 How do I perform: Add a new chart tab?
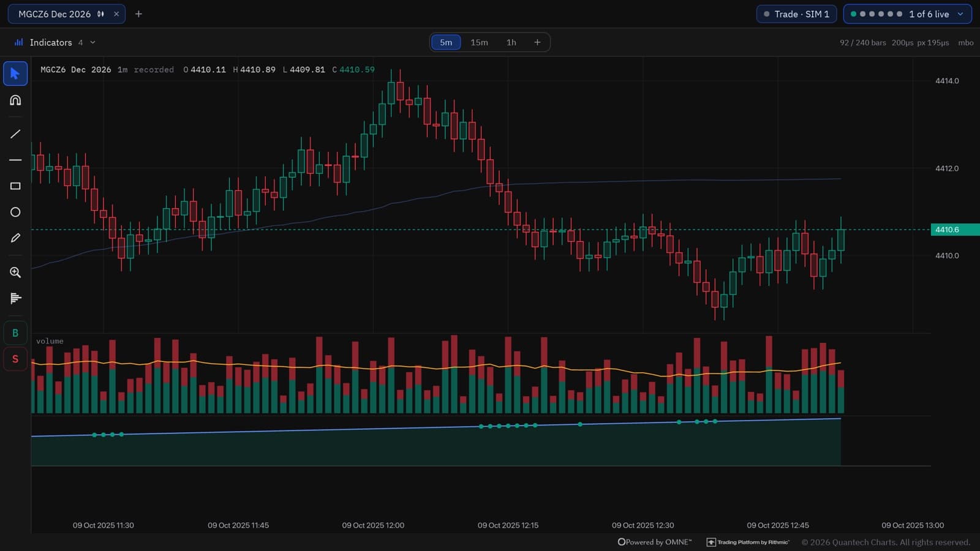(x=138, y=14)
